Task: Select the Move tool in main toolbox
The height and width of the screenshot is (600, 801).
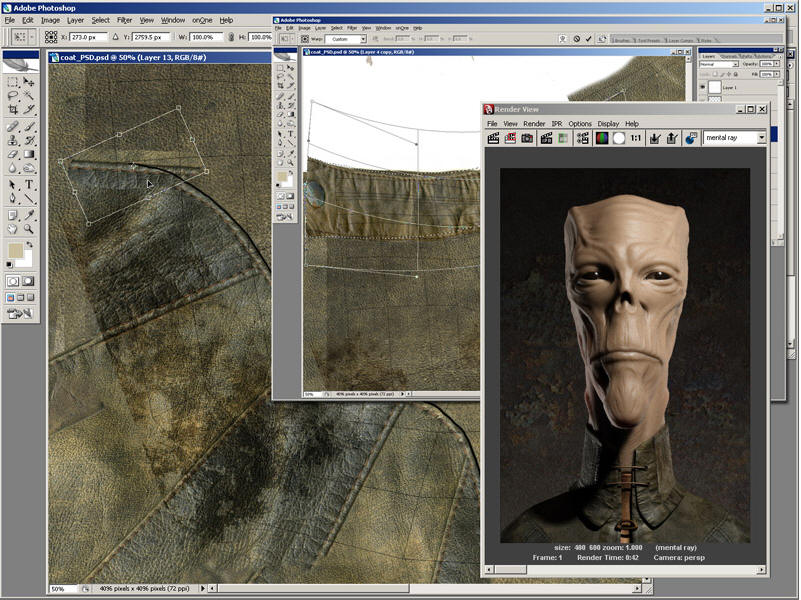Action: (29, 82)
